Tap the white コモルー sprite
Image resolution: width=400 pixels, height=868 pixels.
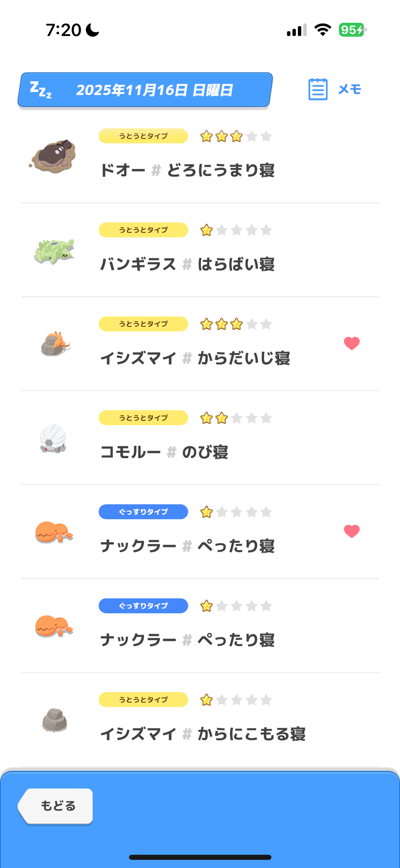(x=53, y=438)
